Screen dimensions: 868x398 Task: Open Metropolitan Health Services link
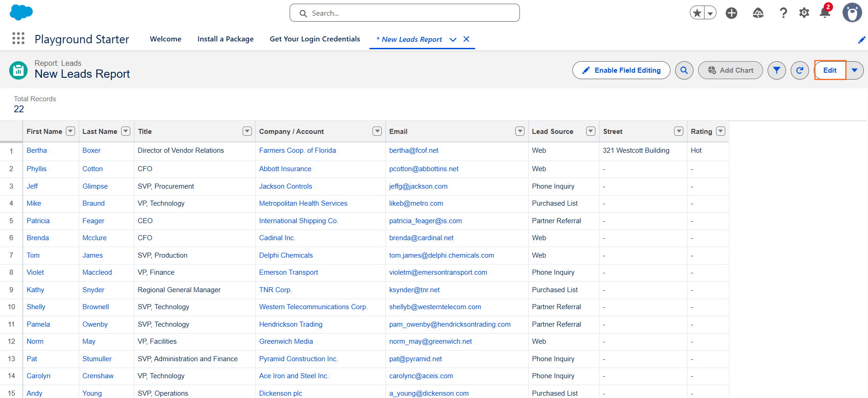coord(303,203)
